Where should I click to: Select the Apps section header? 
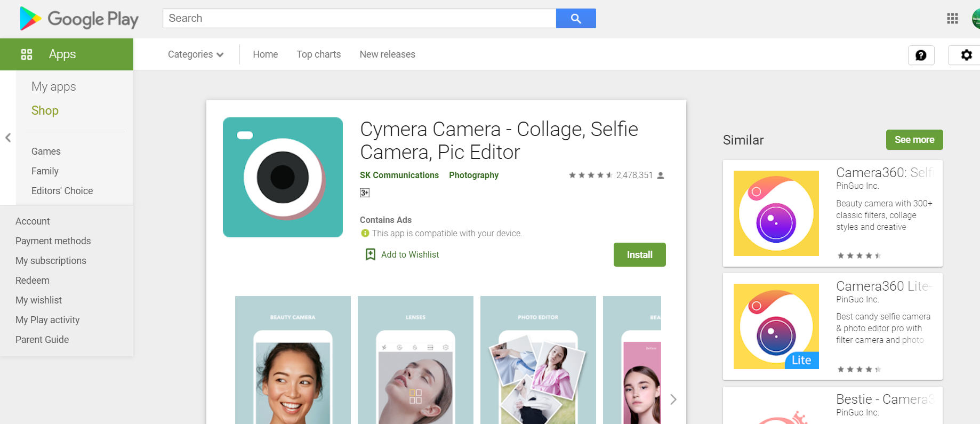coord(67,54)
